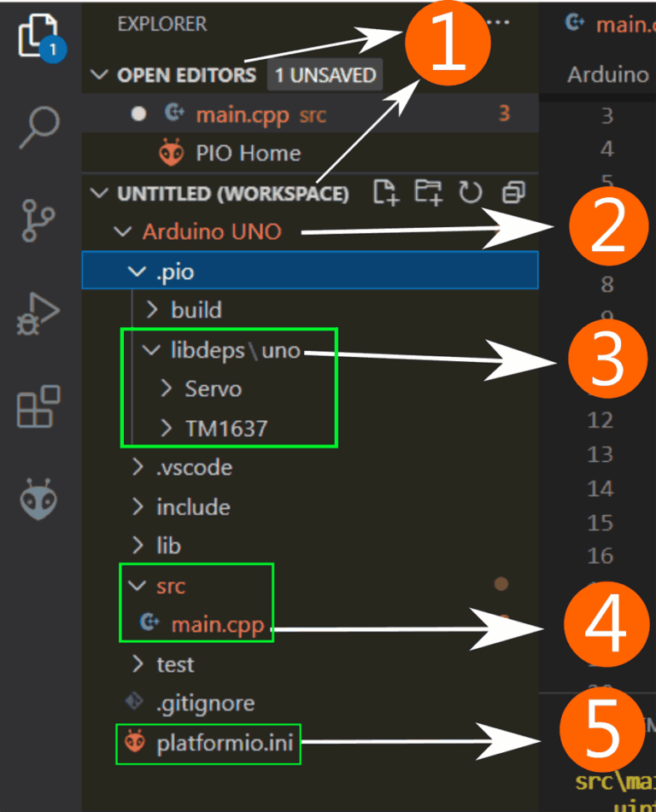The image size is (656, 812).
Task: Collapse the OPEN EDITORS section
Action: (x=99, y=75)
